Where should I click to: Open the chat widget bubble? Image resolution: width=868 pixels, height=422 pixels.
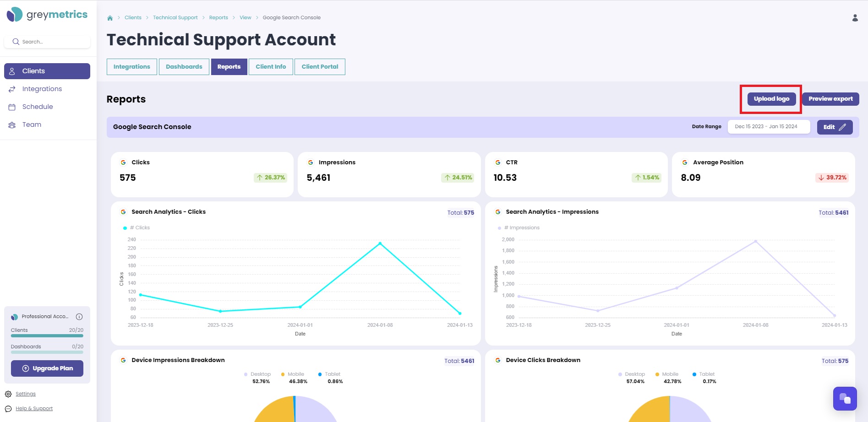point(845,399)
